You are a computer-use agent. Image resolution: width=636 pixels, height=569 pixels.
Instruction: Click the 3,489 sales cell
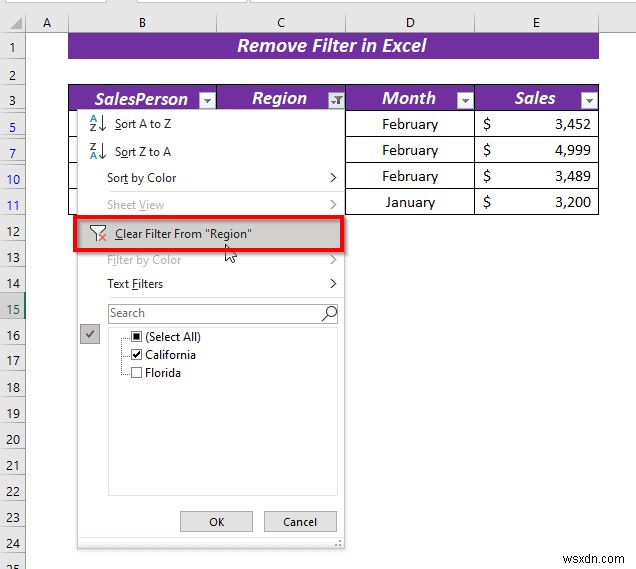[536, 176]
